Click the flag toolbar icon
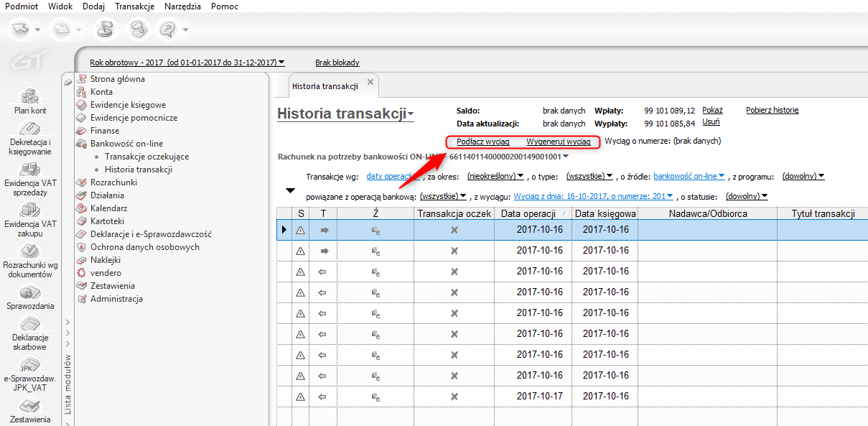Screen dimensions: 868x426 105,29
